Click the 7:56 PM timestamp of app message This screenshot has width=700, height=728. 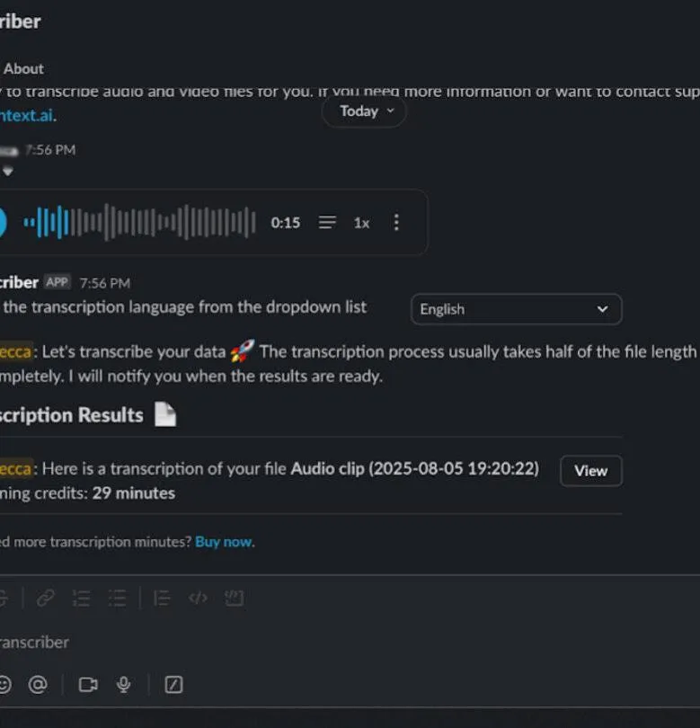[x=105, y=283]
